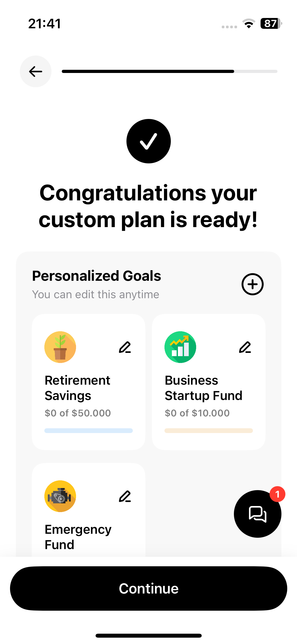Edit the Business Startup Fund goal
This screenshot has width=297, height=644.
245,347
